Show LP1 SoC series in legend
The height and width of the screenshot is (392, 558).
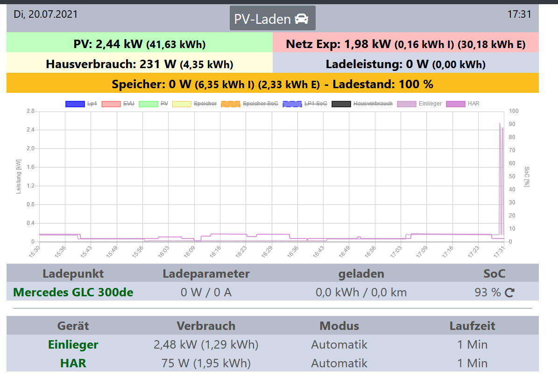(305, 104)
